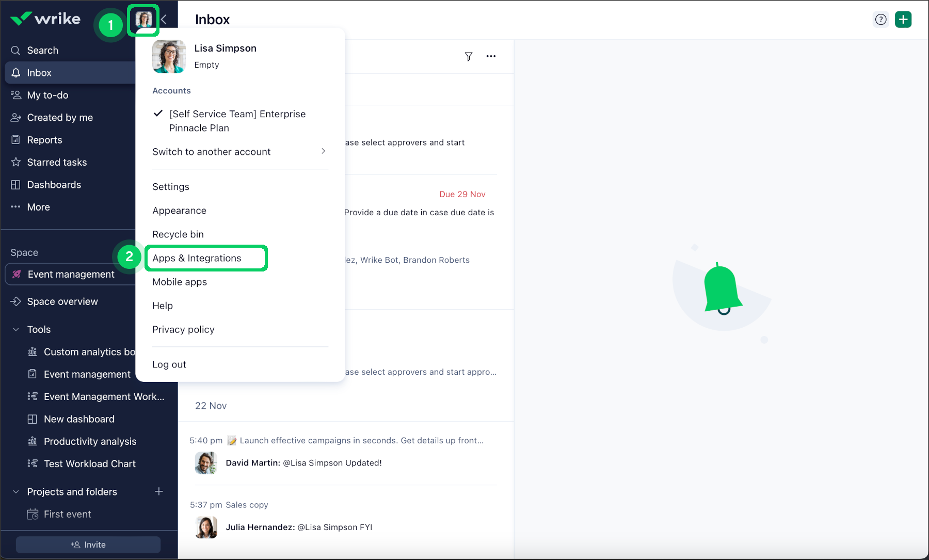Click the Log out option

pos(169,364)
